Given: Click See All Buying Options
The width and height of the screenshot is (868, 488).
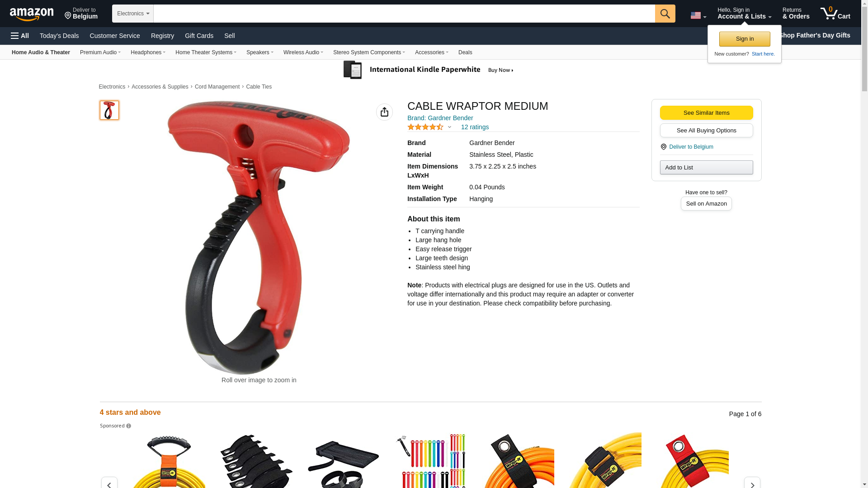Looking at the screenshot, I should click(706, 131).
